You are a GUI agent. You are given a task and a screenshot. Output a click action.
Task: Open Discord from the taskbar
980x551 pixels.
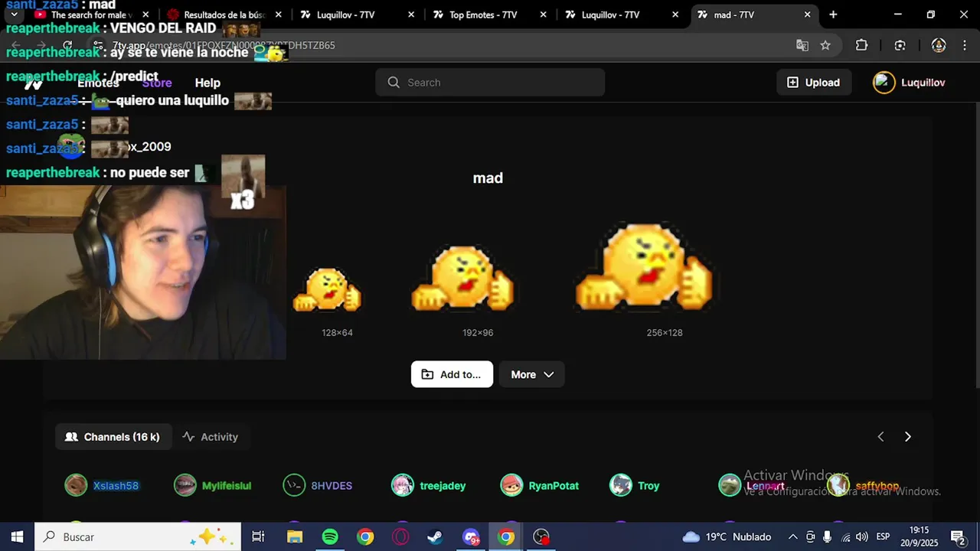471,537
